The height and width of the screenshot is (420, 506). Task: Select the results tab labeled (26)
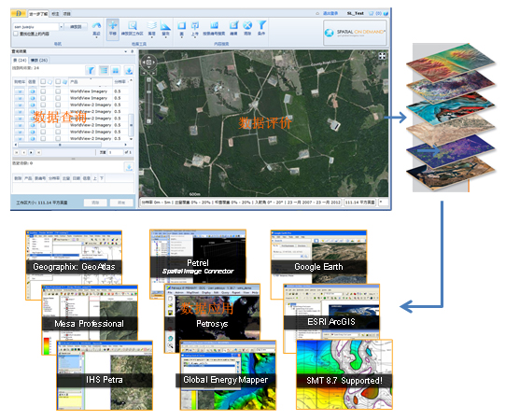pyautogui.click(x=39, y=61)
